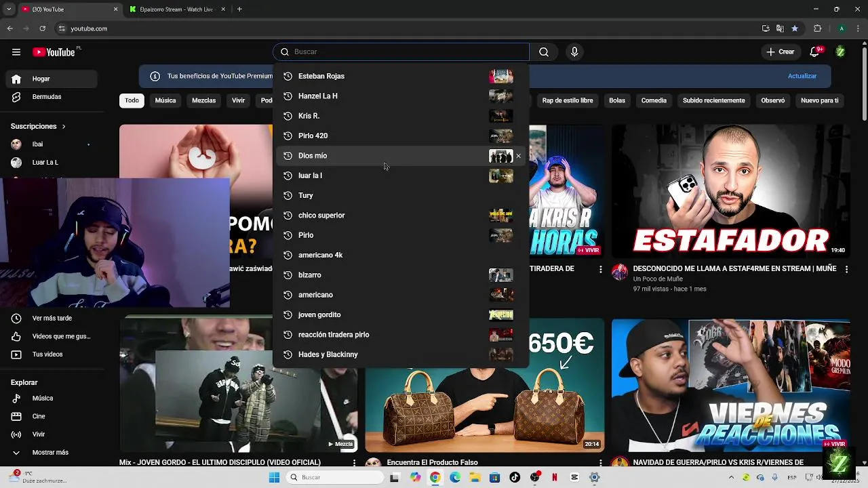Remove 'Dios mío' search suggestion
868x488 pixels.
click(x=519, y=156)
